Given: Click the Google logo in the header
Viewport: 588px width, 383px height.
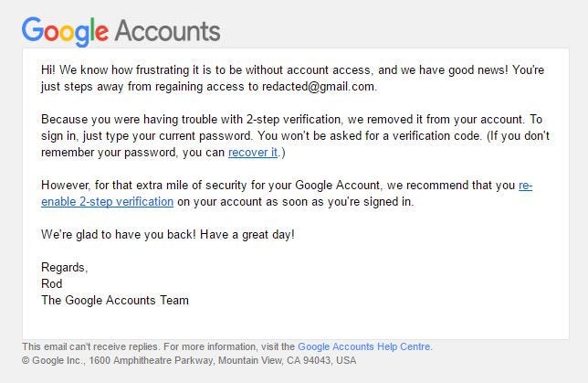Looking at the screenshot, I should click(65, 32).
